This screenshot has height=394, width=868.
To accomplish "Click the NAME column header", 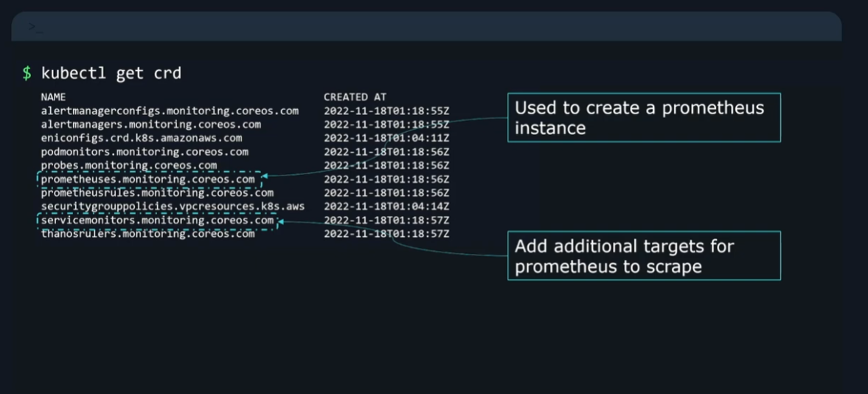I will 53,97.
